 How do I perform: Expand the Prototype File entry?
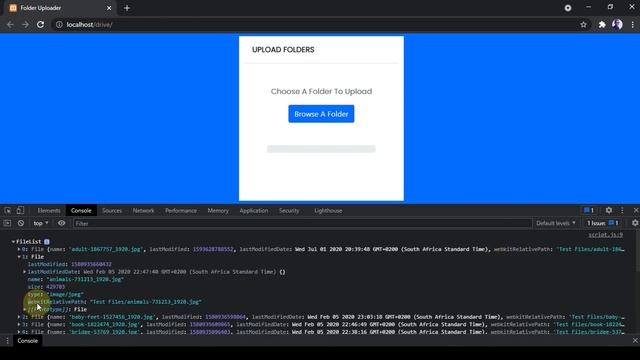pyautogui.click(x=24, y=309)
